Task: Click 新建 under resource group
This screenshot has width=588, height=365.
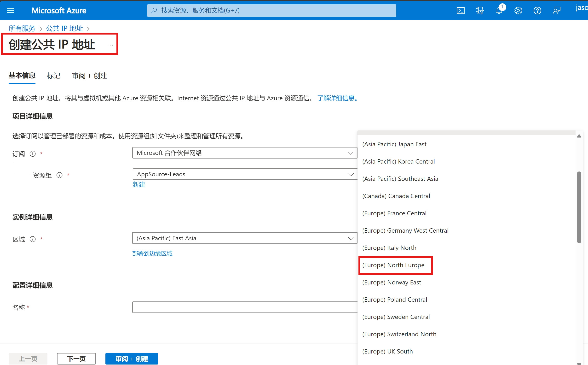Action: click(x=139, y=185)
